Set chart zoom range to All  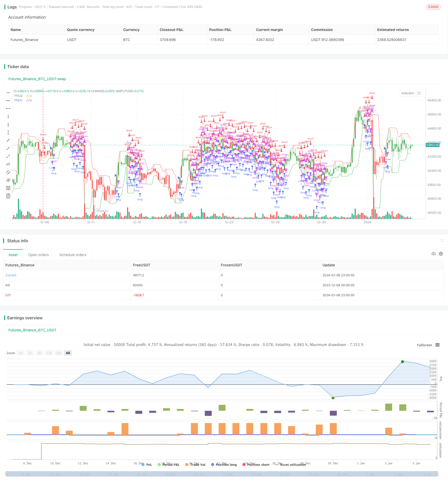coord(68,353)
